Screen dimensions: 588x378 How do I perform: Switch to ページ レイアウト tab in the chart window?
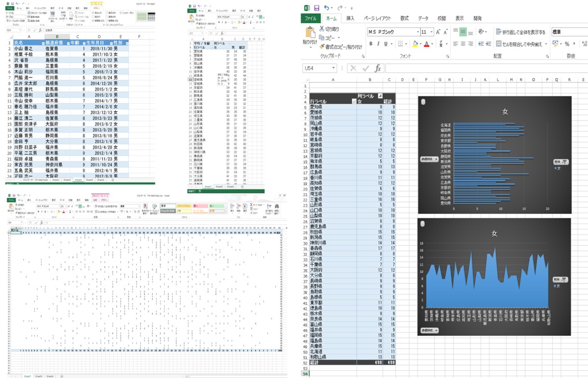[x=377, y=18]
